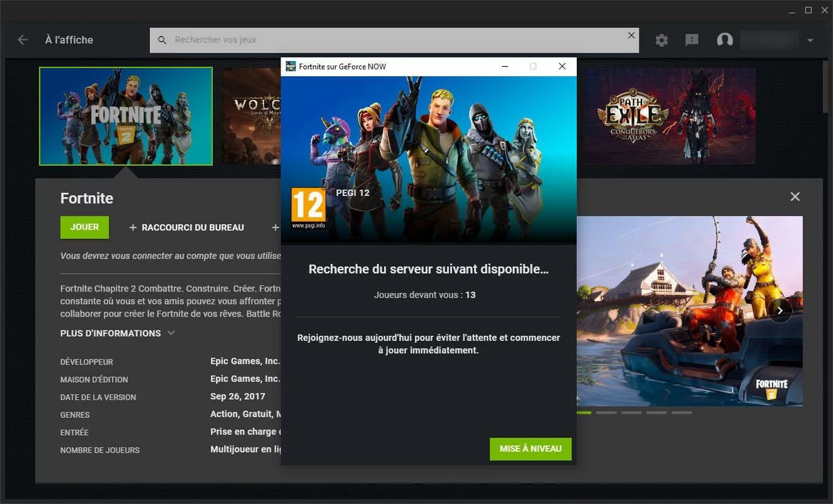Select the first carousel indicator dash

[x=584, y=412]
